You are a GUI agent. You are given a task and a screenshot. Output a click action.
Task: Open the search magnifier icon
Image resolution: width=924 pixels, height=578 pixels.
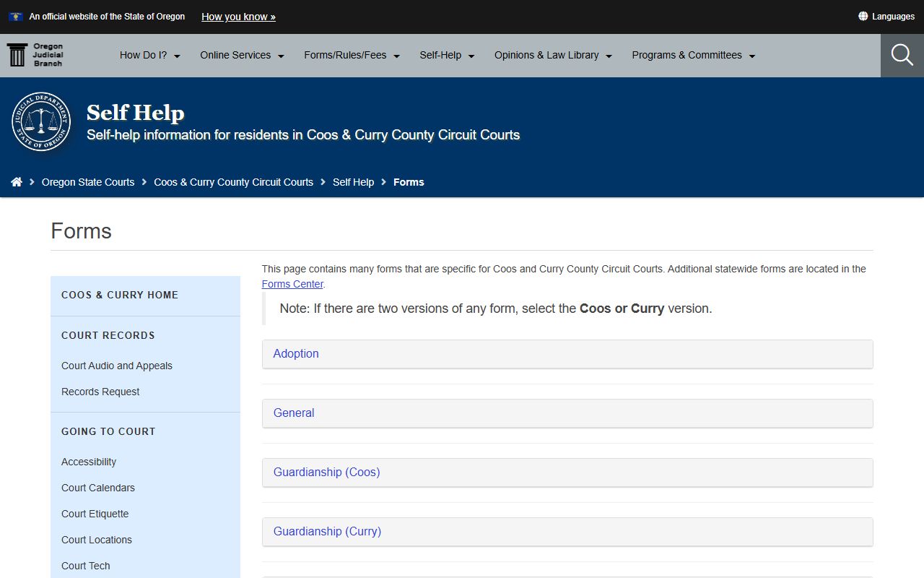click(x=902, y=55)
